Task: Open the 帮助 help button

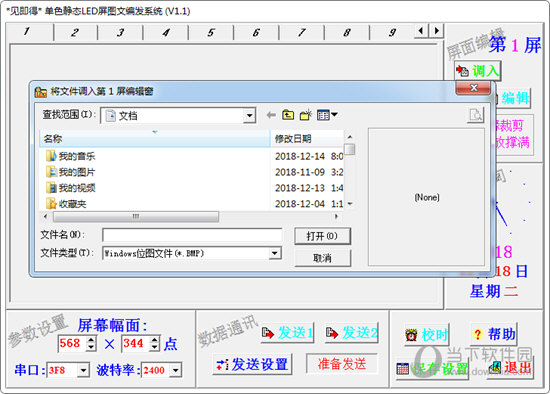Action: [494, 334]
